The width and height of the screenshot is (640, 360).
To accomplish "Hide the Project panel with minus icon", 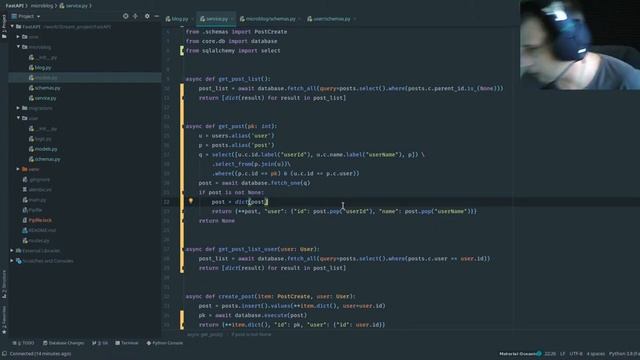I will click(156, 16).
